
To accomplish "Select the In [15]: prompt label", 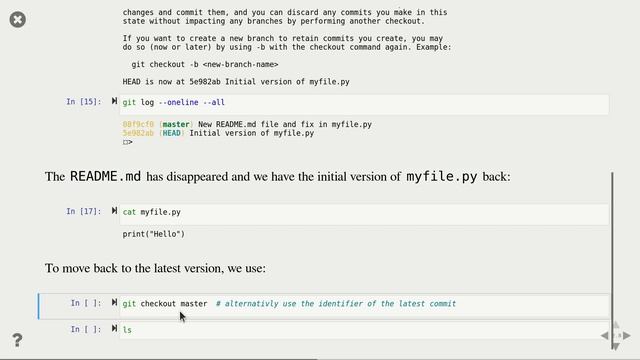I will pyautogui.click(x=84, y=102).
